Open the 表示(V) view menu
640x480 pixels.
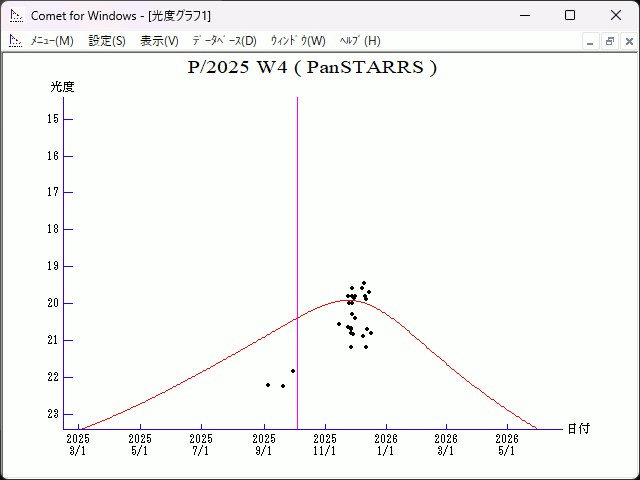point(159,41)
